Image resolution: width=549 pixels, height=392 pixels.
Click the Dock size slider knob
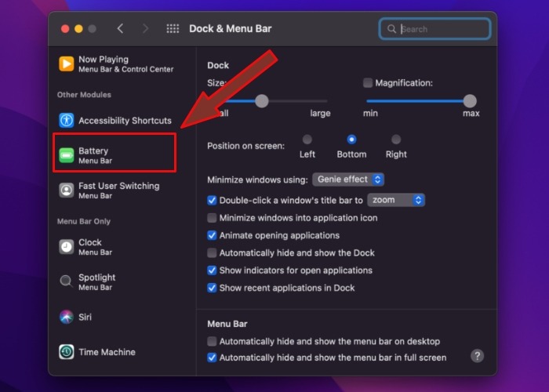[261, 101]
